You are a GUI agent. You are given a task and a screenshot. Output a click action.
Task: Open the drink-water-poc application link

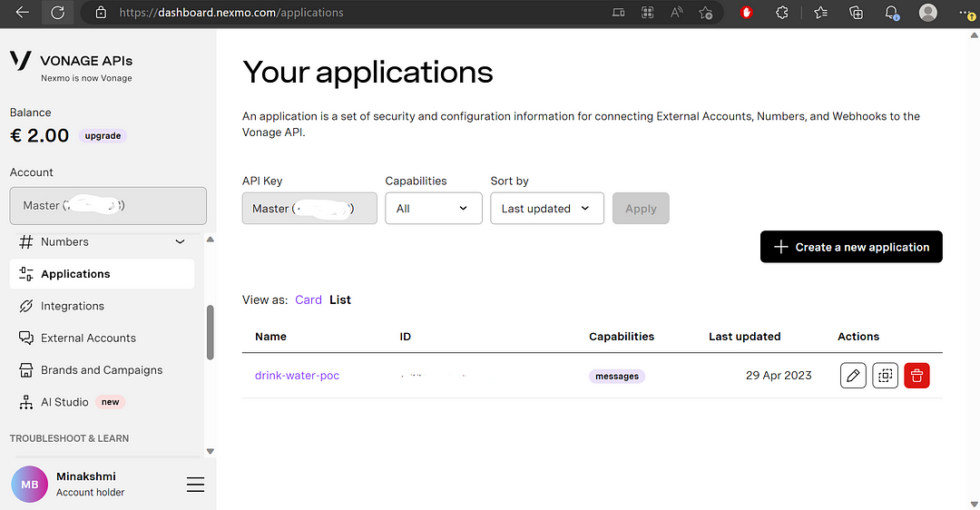point(297,376)
